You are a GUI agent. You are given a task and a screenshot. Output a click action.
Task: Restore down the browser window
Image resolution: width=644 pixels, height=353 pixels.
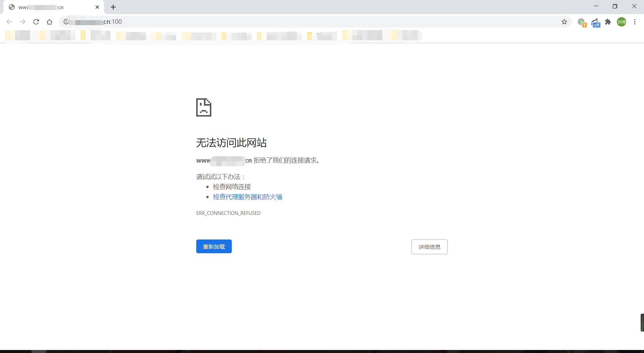click(x=615, y=6)
